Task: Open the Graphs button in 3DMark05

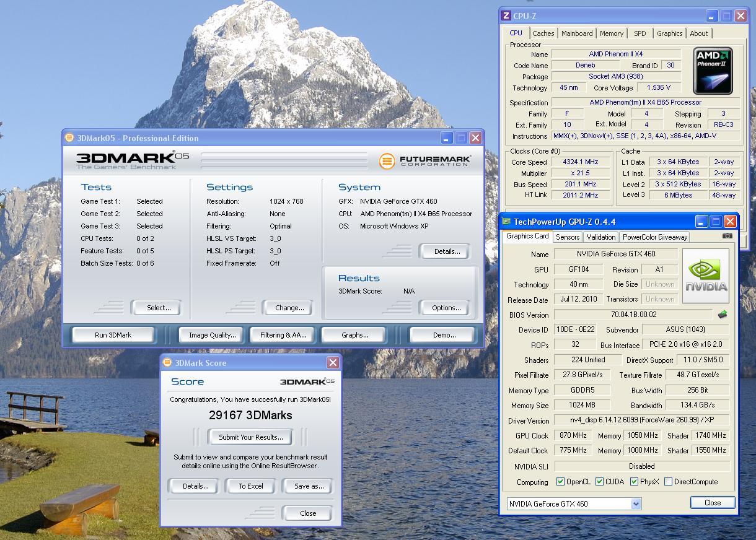Action: (355, 335)
